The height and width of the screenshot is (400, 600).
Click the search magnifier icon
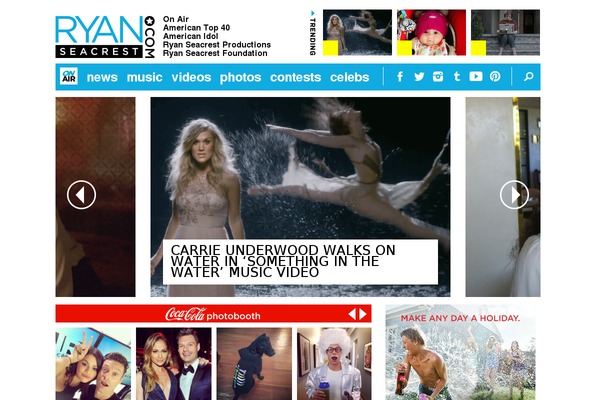point(529,77)
